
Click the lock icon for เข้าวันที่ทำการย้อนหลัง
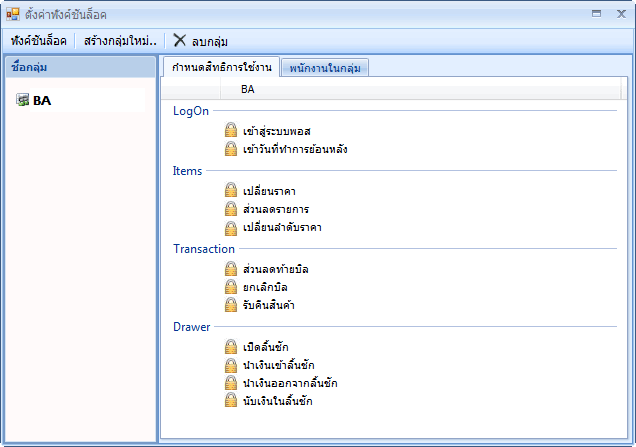click(231, 149)
